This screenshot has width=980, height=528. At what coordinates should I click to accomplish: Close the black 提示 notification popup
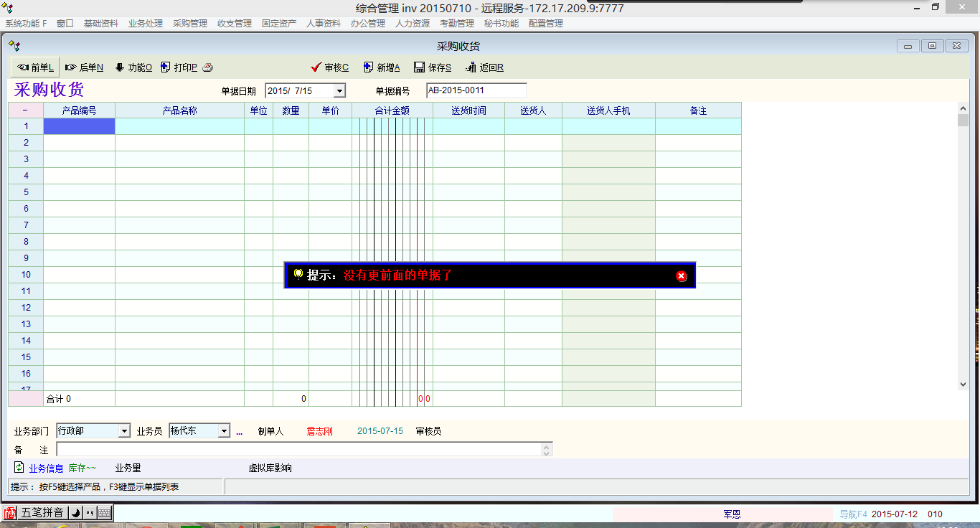coord(681,275)
